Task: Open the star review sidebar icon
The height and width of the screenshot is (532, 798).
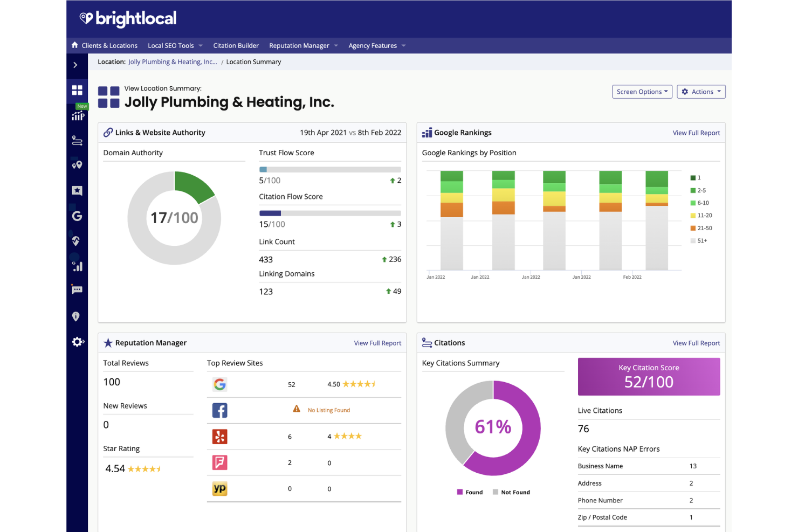Action: pos(77,190)
